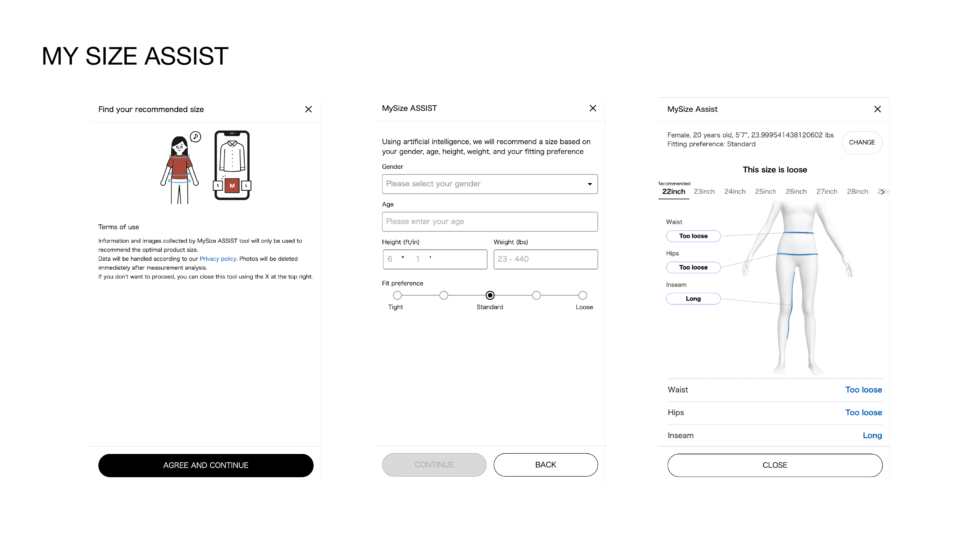Image resolution: width=980 pixels, height=551 pixels.
Task: Click the gender dropdown arrow
Action: coord(590,184)
